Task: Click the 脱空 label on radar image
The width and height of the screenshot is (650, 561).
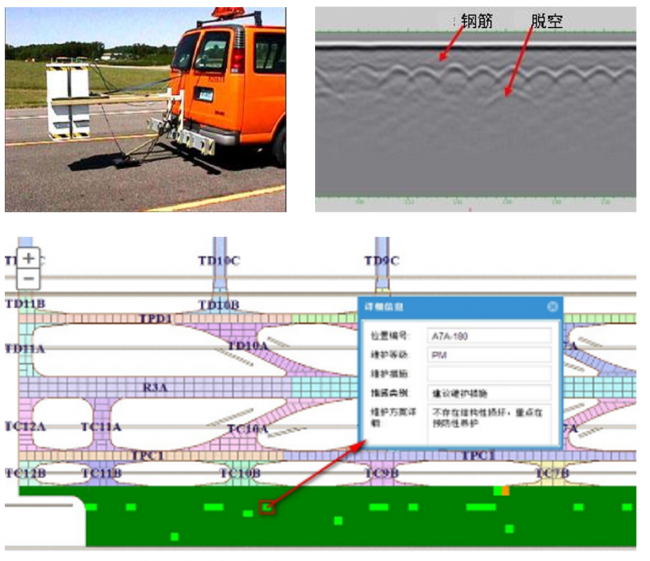Action: pos(546,20)
